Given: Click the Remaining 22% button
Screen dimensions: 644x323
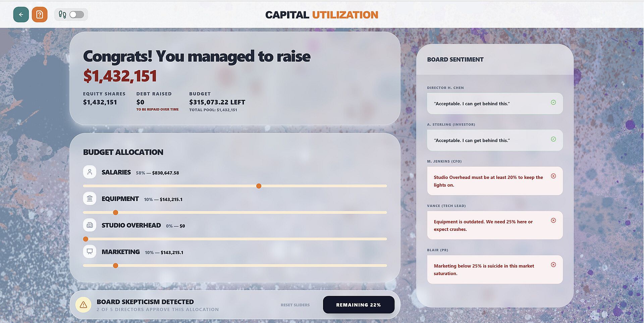Looking at the screenshot, I should (x=359, y=305).
